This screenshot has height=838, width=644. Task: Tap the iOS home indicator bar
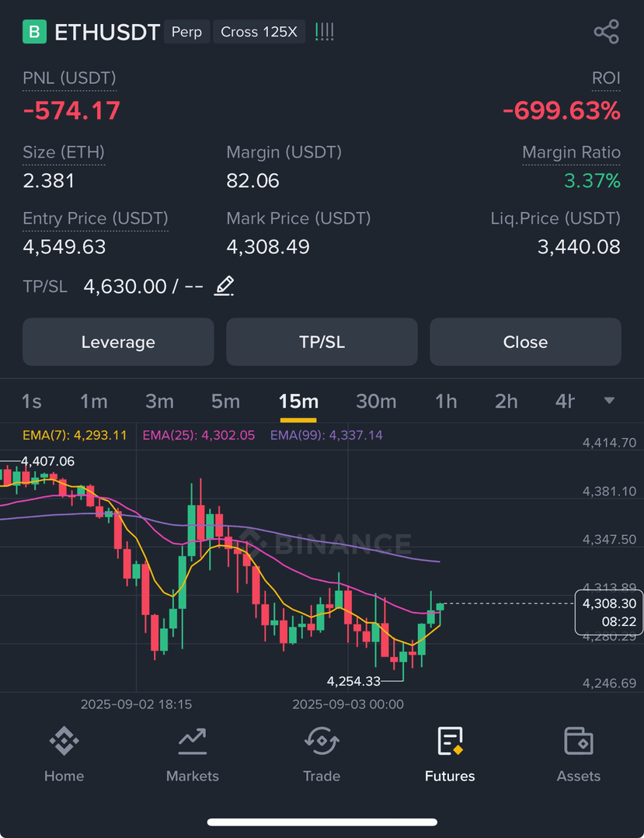[322, 822]
